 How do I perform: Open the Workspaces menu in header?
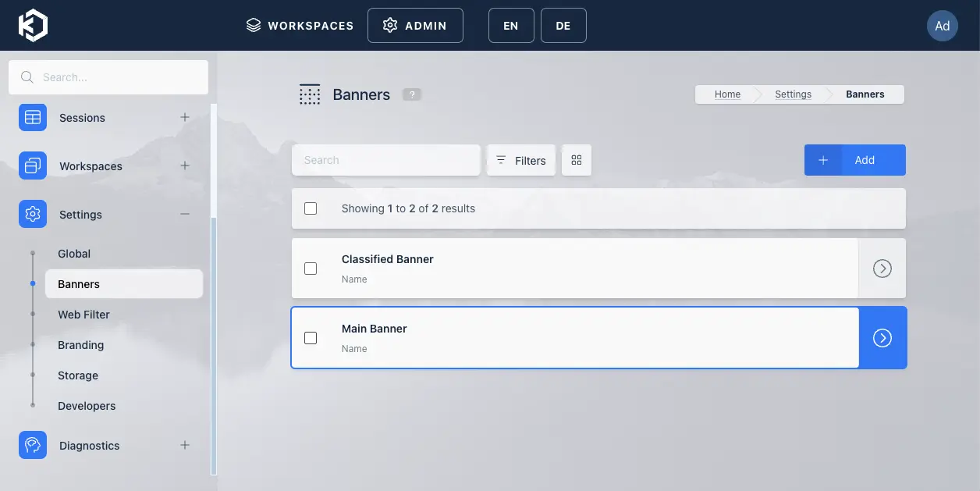click(x=300, y=25)
